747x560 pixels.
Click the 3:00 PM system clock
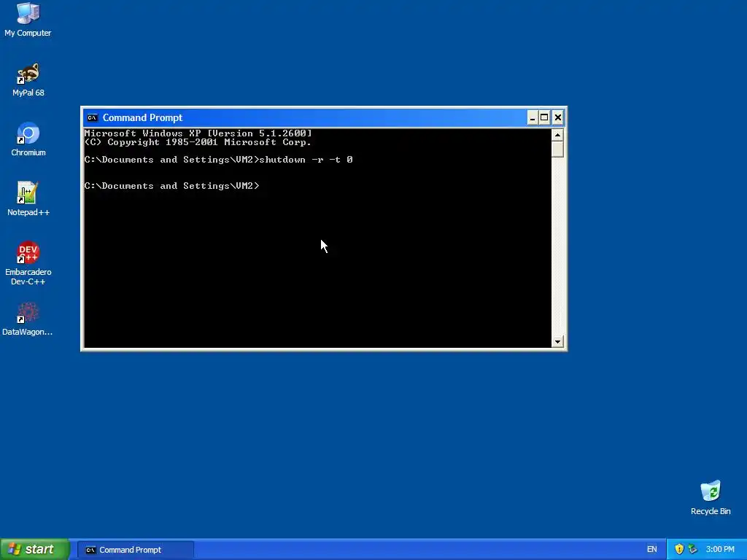[720, 549]
